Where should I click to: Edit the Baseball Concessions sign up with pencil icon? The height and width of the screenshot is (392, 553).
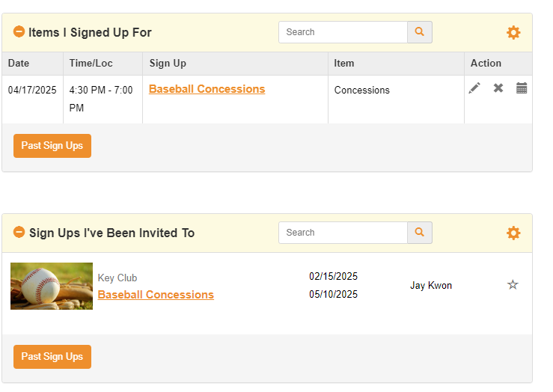coord(474,88)
